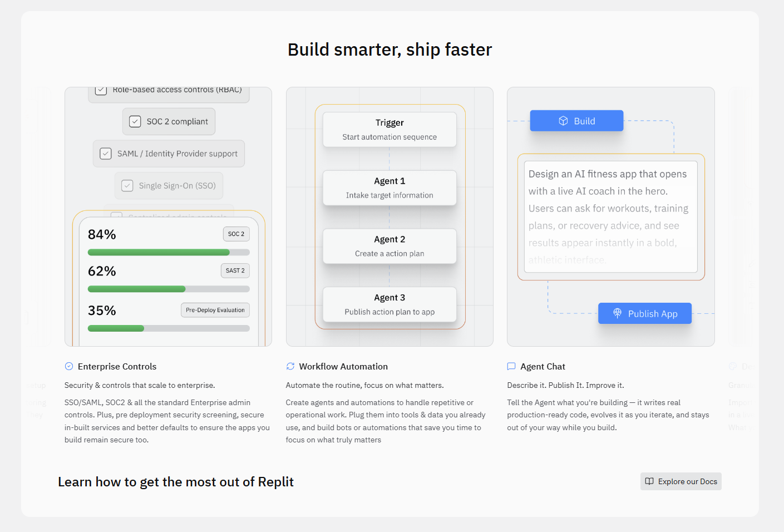This screenshot has height=532, width=784.
Task: Check the Role-based access controls checkbox
Action: coord(101,90)
